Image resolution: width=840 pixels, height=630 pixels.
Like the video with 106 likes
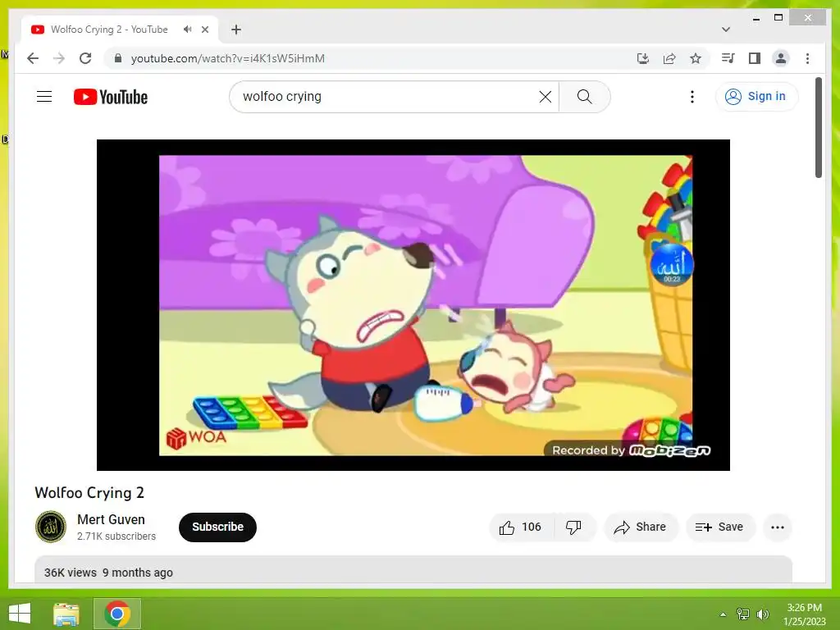point(521,527)
